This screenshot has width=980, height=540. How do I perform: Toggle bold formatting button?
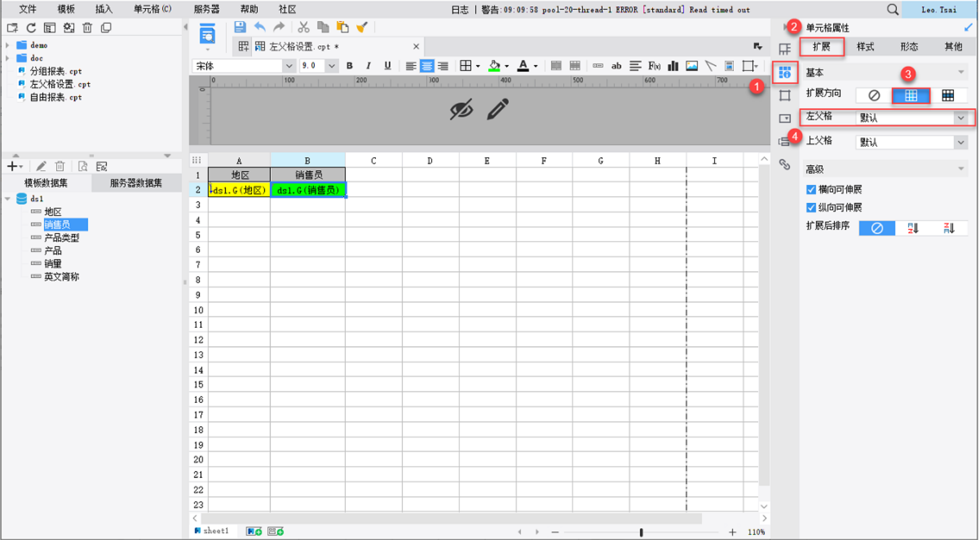349,66
